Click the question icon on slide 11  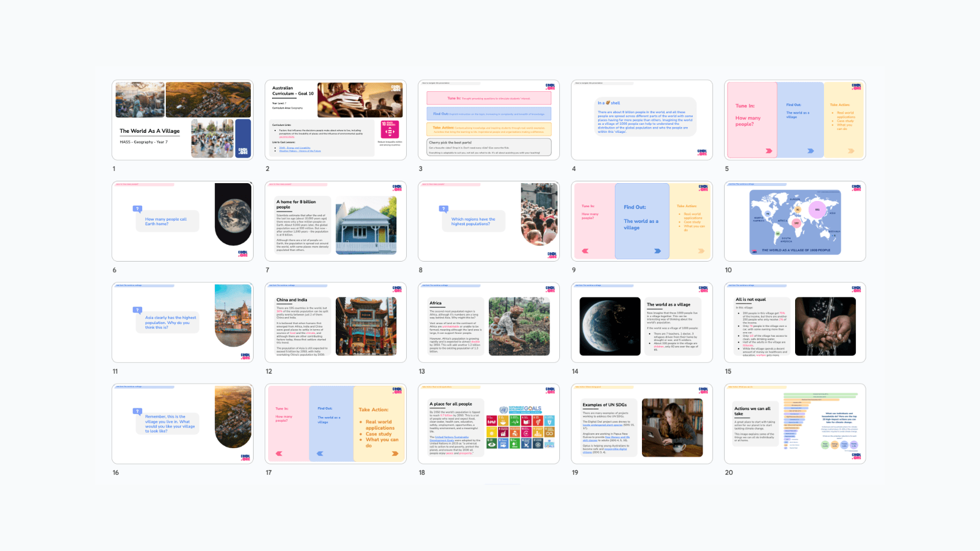coord(137,310)
